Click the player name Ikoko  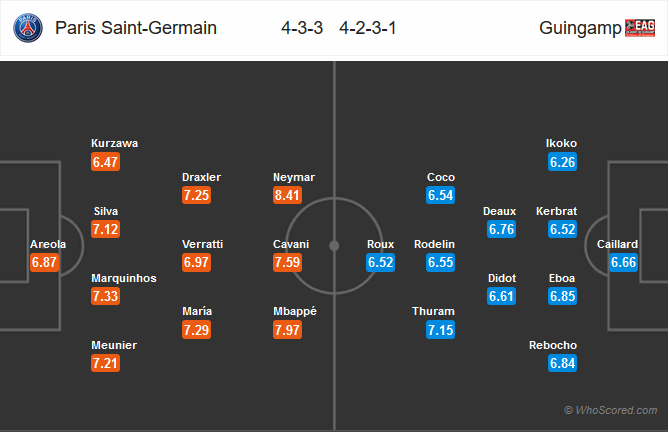click(x=561, y=143)
